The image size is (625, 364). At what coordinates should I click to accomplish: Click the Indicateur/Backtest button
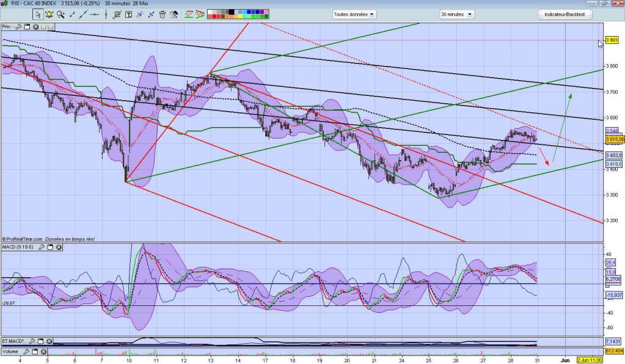[x=564, y=14]
